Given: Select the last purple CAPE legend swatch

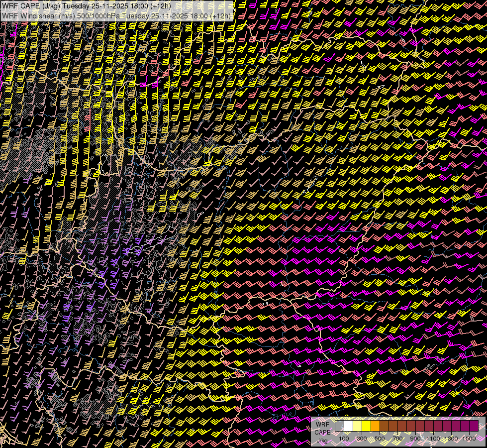Looking at the screenshot, I should pyautogui.click(x=474, y=426).
